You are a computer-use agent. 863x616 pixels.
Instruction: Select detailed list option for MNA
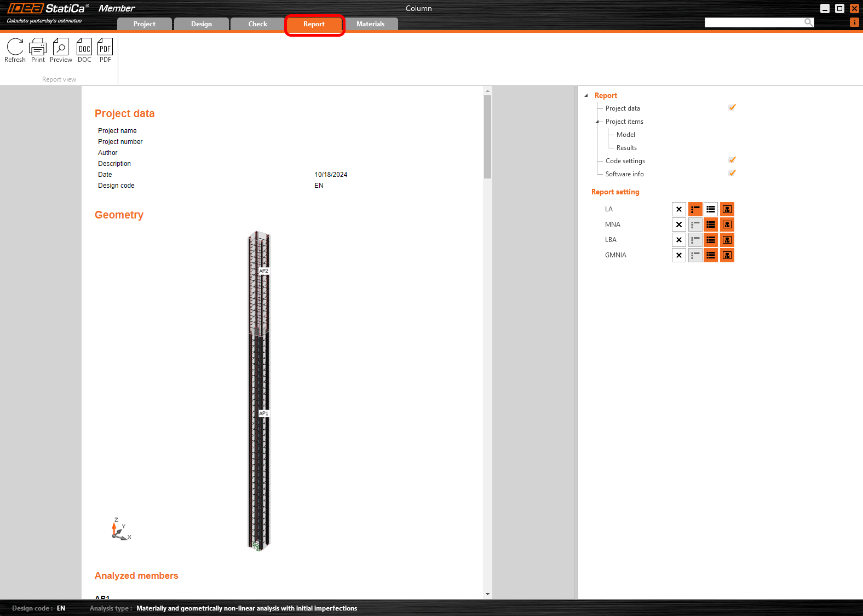[x=711, y=224]
